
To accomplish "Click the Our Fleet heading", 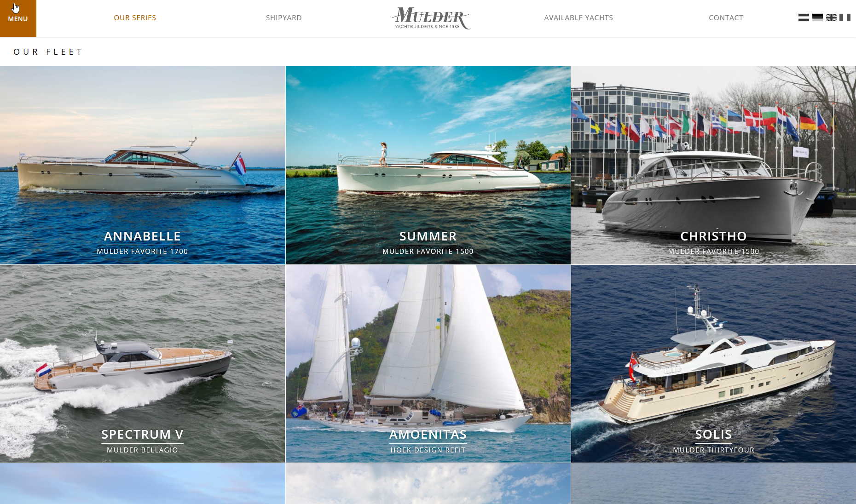I will [x=48, y=52].
